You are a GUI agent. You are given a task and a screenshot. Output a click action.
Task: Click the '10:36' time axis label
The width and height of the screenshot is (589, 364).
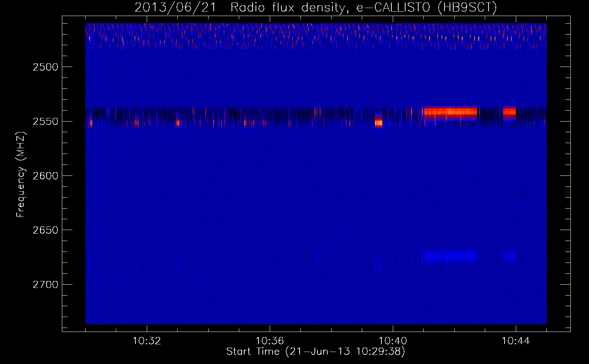(x=270, y=341)
